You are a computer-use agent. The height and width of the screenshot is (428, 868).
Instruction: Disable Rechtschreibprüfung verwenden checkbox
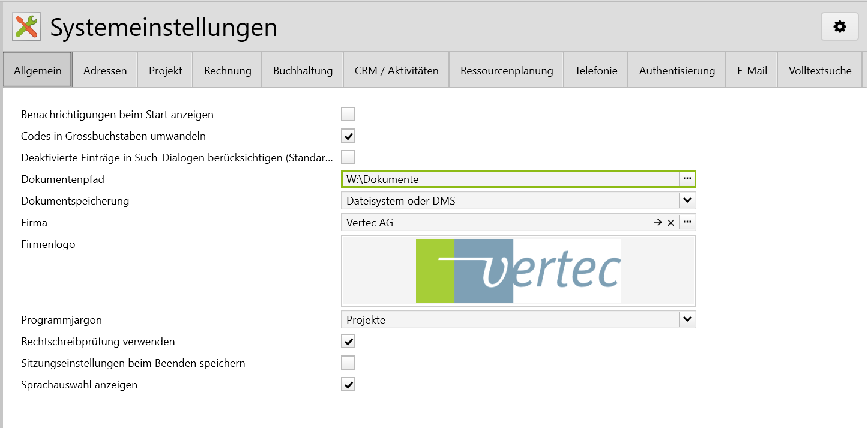[348, 342]
